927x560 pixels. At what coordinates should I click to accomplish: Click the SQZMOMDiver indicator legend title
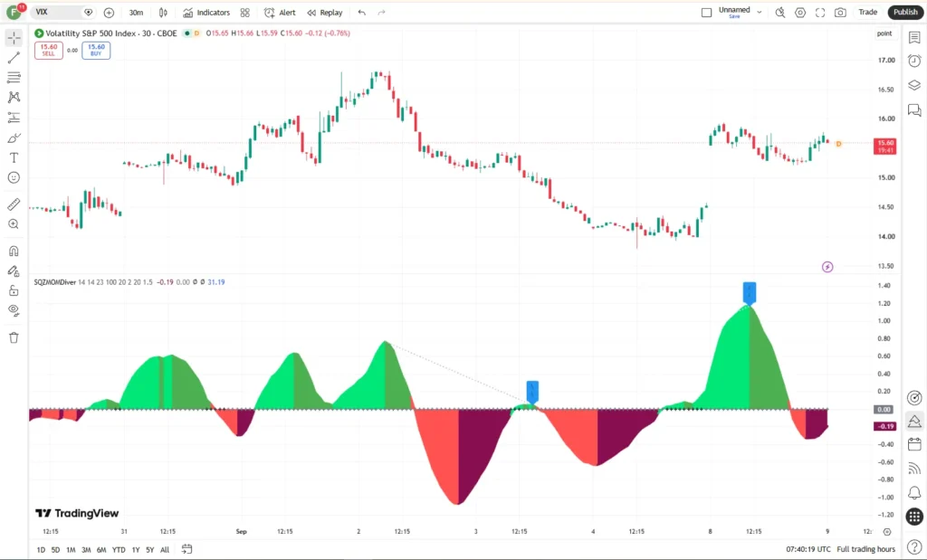(x=55, y=282)
